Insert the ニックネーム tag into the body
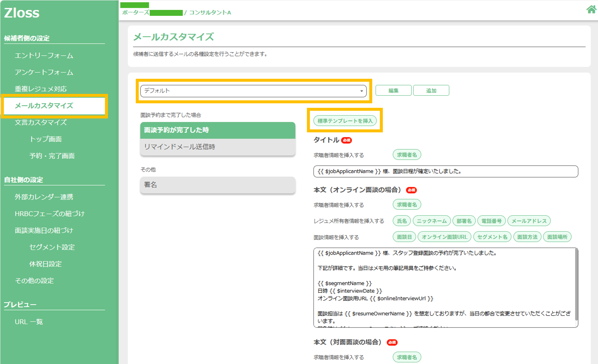598x364 pixels. (432, 221)
